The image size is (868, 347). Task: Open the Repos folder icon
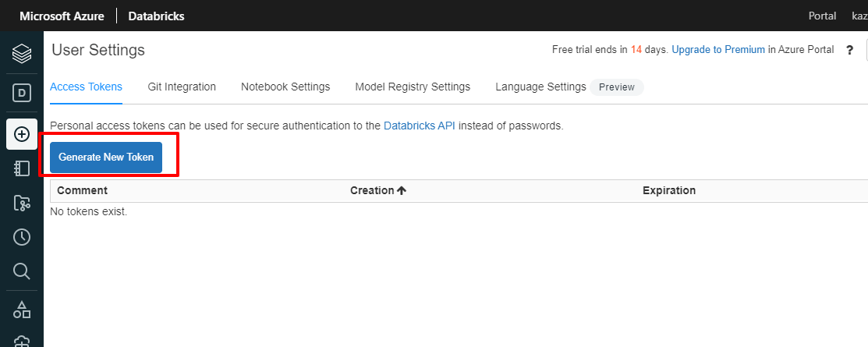pyautogui.click(x=22, y=204)
